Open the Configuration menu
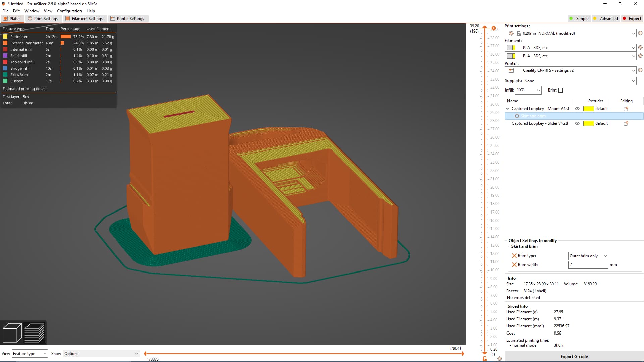Image resolution: width=644 pixels, height=362 pixels. (x=69, y=11)
